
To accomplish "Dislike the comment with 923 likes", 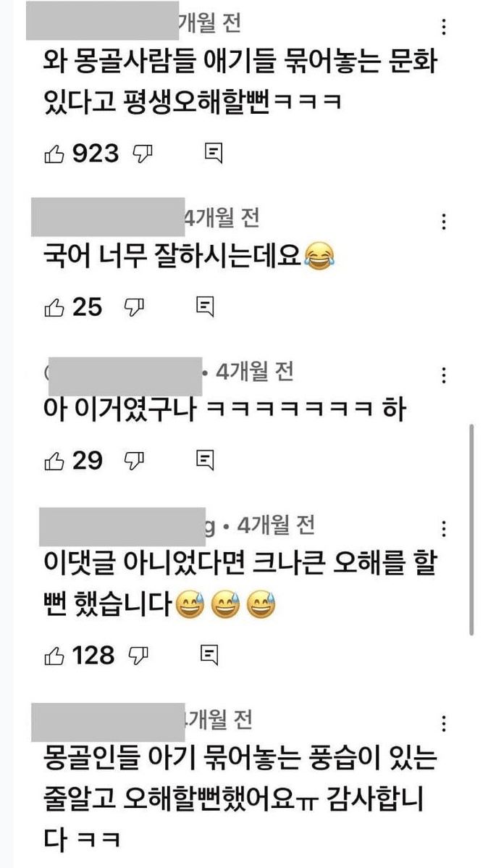I will [x=143, y=154].
